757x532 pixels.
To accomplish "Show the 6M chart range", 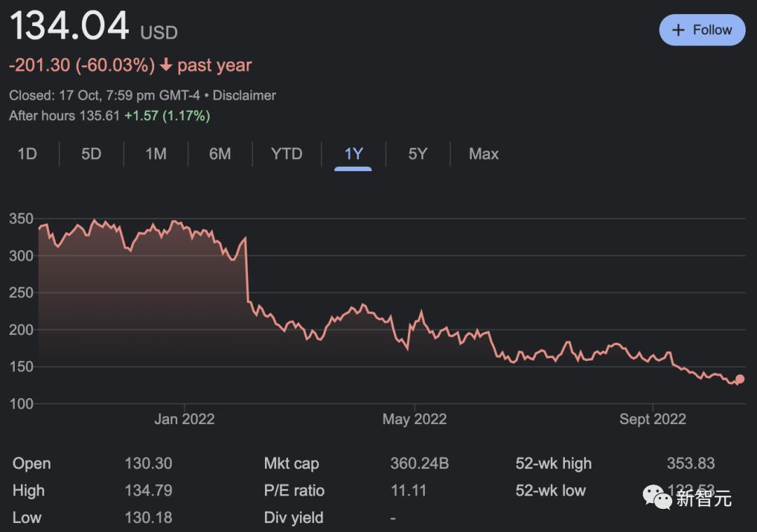I will coord(220,154).
